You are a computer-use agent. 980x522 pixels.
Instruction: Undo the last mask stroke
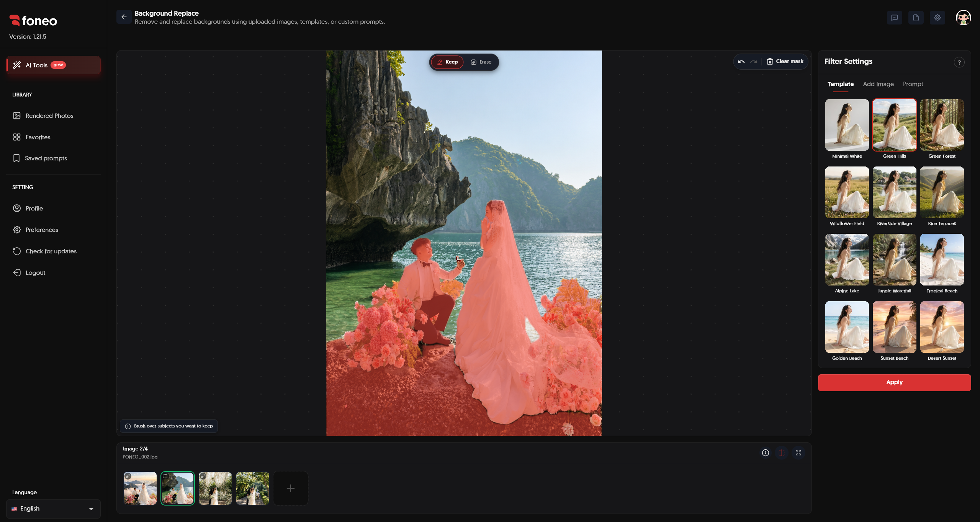pos(741,62)
